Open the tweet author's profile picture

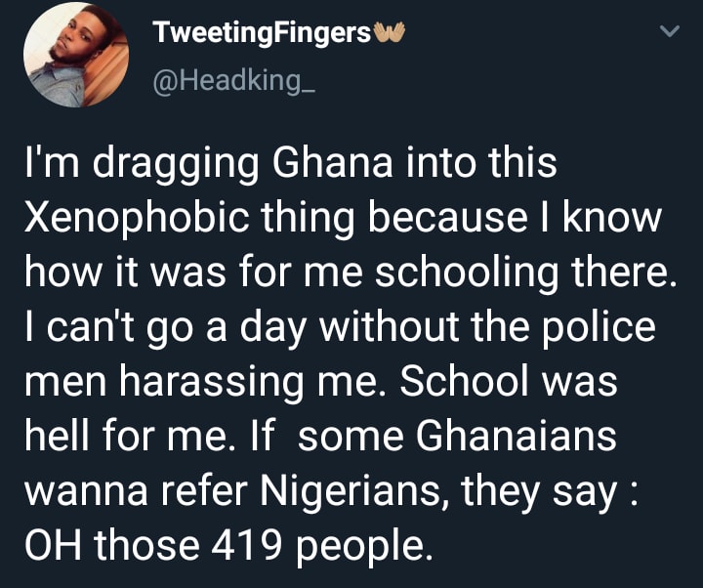click(76, 55)
